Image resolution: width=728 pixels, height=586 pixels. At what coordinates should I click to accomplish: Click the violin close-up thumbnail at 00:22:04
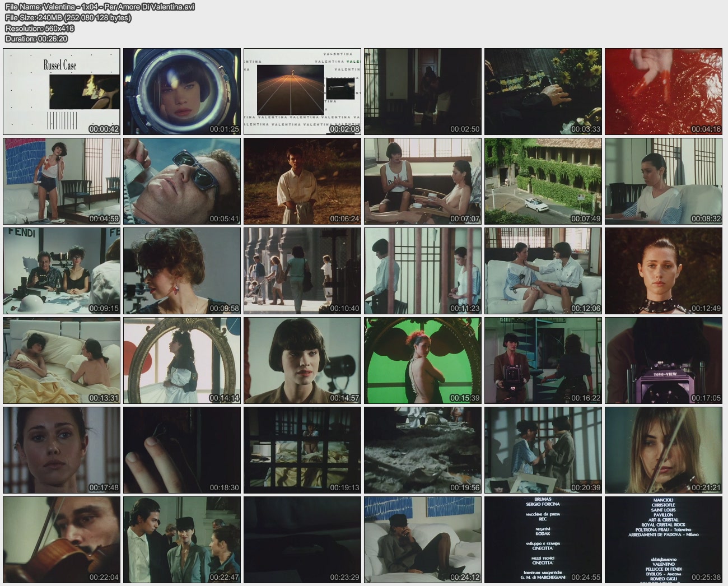pos(62,540)
